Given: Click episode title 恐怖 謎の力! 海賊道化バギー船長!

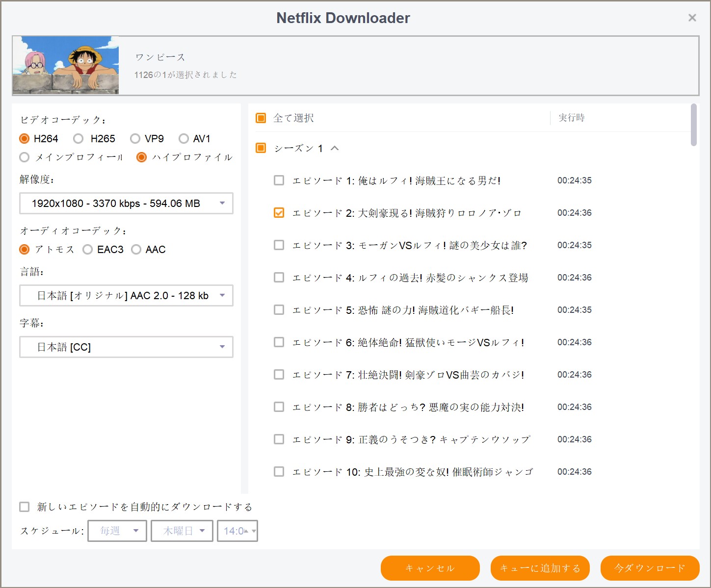Looking at the screenshot, I should tap(436, 310).
